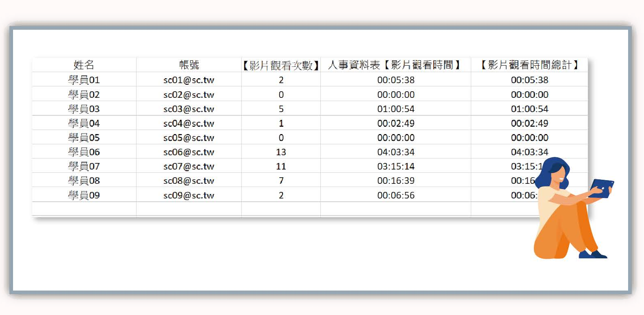644x315 pixels.
Task: Select the cell 學員08
Action: pyautogui.click(x=84, y=181)
